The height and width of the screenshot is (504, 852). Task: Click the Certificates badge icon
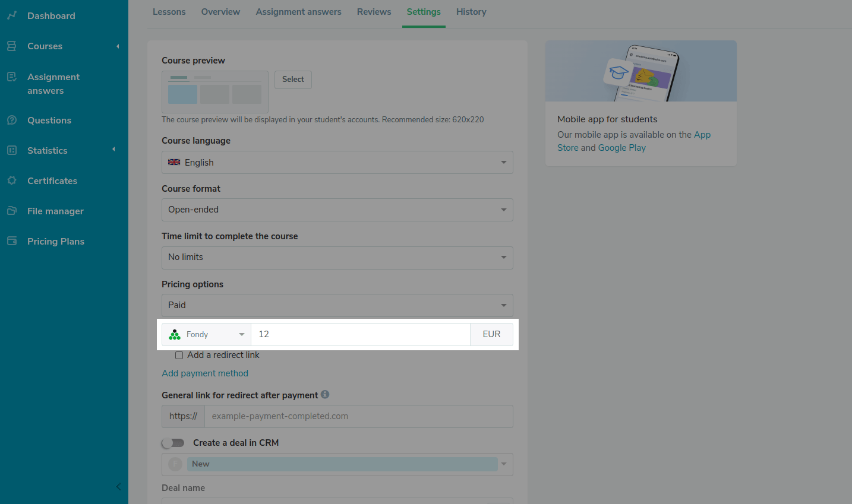12,180
